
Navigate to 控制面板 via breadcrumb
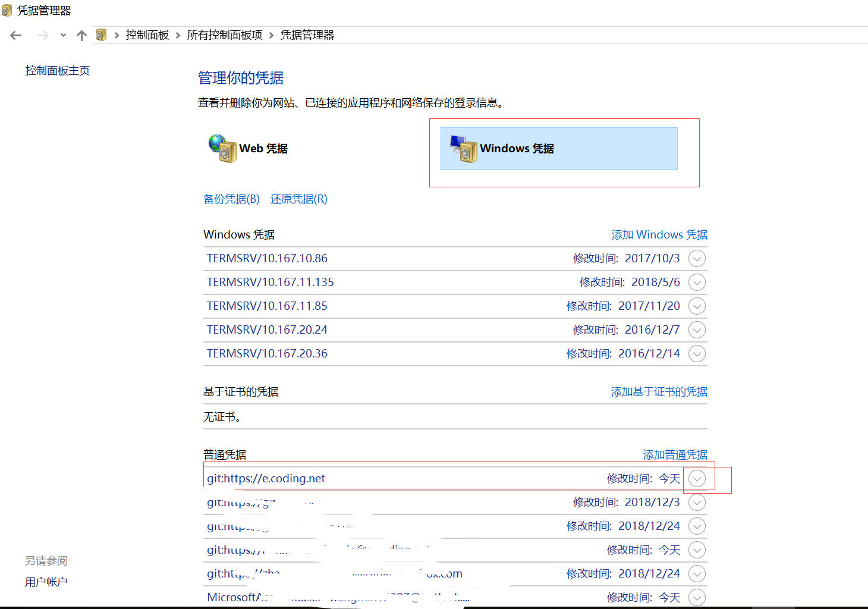pos(147,34)
